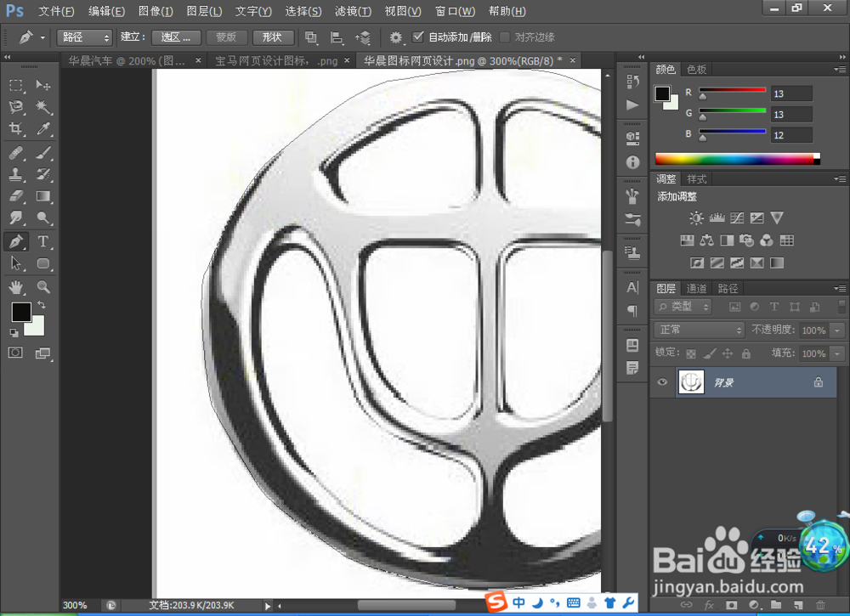Screen dimensions: 850x616
Task: Select the Eyedropper tool
Action: pyautogui.click(x=42, y=128)
